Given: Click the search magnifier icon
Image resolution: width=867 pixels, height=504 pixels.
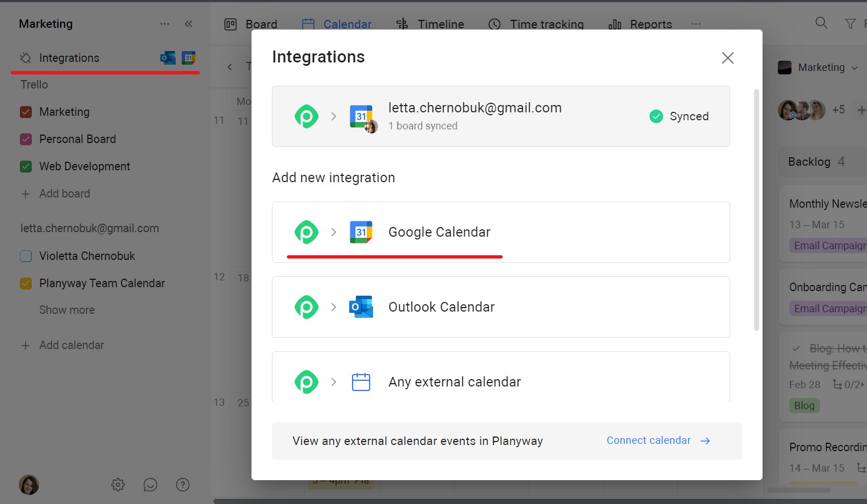Looking at the screenshot, I should [x=821, y=23].
